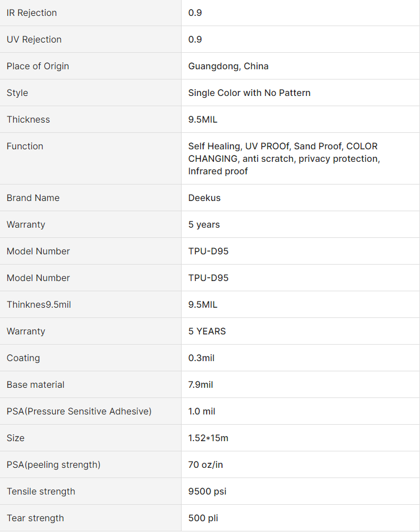Click PSA(Pressure Sensitive Adhesive) label
420x532 pixels.
coord(79,411)
